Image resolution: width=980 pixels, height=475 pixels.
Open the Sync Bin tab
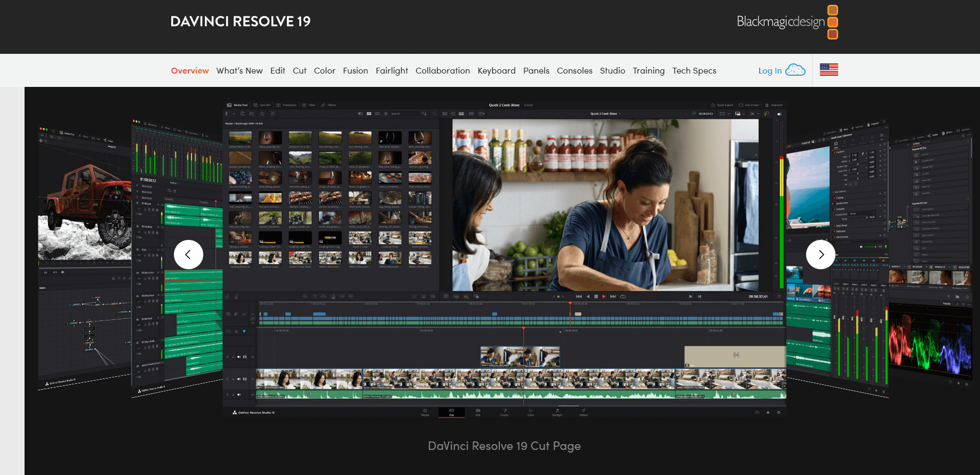coord(262,105)
